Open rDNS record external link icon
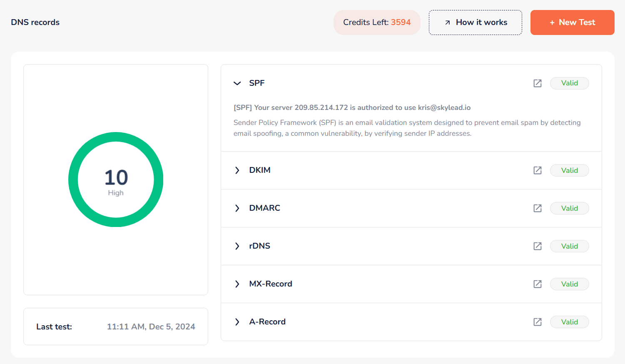 coord(538,246)
